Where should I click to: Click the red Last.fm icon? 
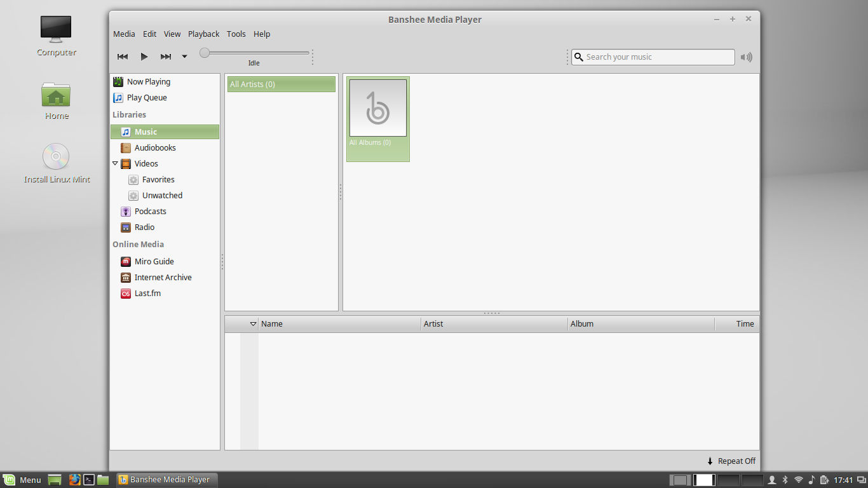point(126,294)
